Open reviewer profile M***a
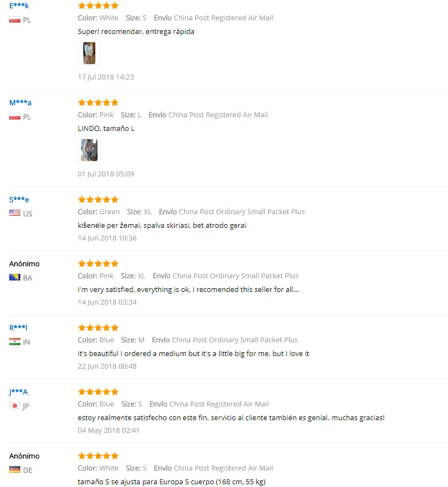The width and height of the screenshot is (448, 487). pos(20,102)
